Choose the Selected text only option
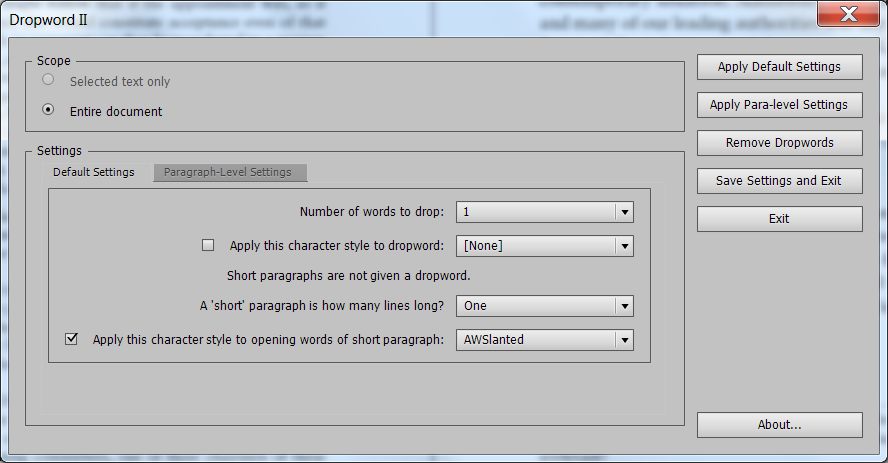 point(48,80)
